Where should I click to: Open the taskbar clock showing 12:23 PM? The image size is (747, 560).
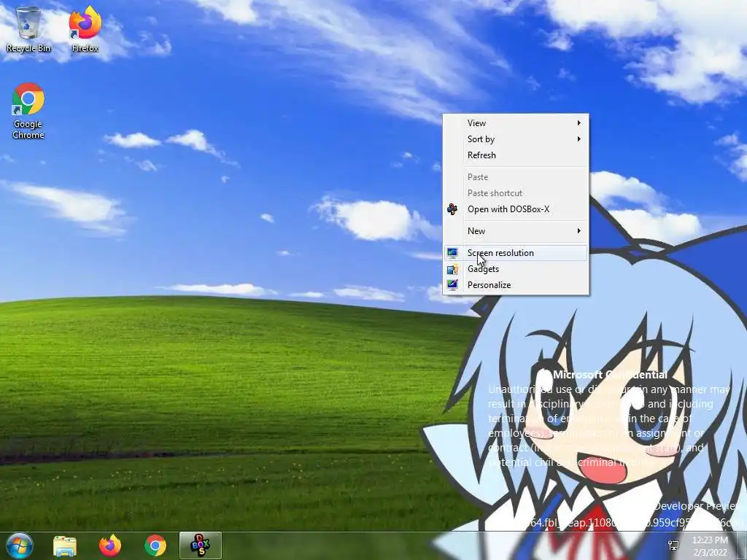point(710,546)
